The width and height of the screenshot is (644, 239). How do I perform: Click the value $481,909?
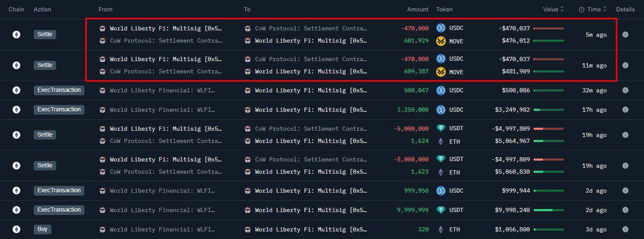coord(516,72)
